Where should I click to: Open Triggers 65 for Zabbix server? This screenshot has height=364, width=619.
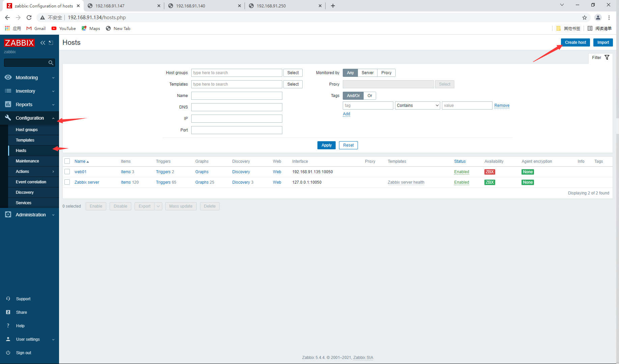point(166,182)
